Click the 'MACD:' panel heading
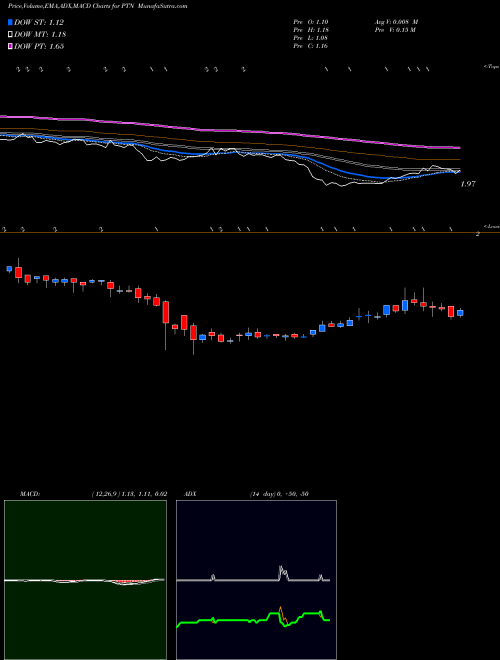The height and width of the screenshot is (660, 500). pyautogui.click(x=30, y=494)
